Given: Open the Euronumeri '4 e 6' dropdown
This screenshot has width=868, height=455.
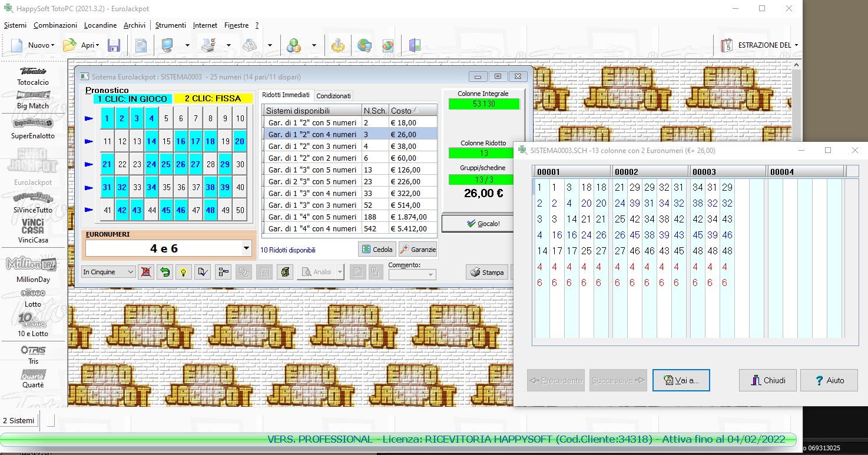Looking at the screenshot, I should coord(247,249).
